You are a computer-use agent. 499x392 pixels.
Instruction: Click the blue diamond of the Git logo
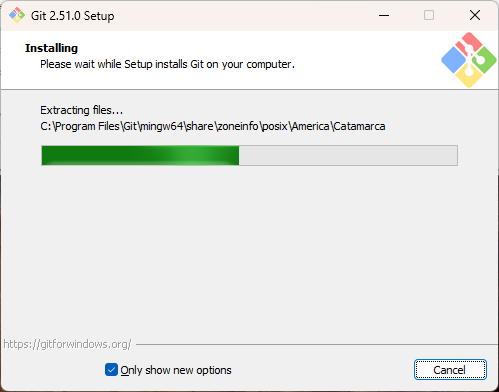point(454,60)
